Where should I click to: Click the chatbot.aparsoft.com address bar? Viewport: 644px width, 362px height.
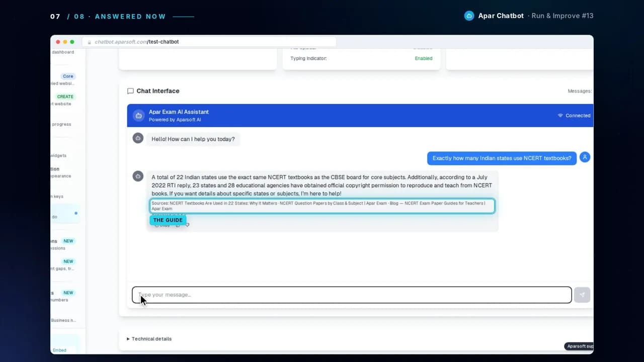point(209,42)
